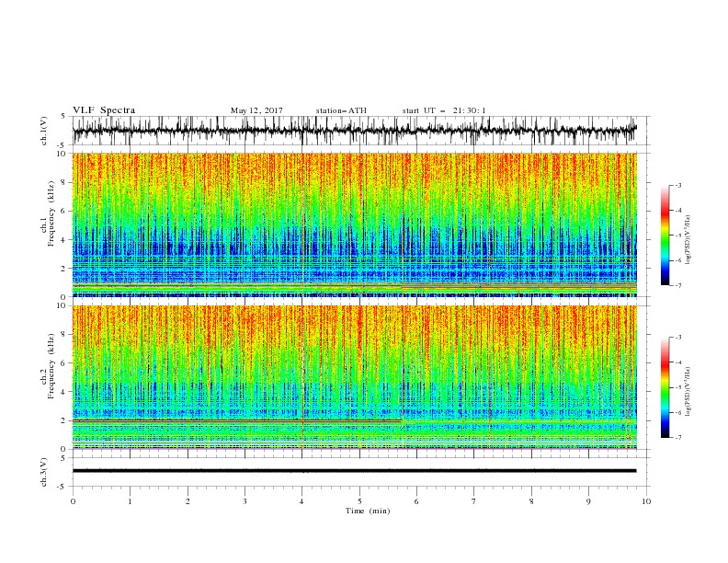Click the ch.1 Frequency (kHz) axis label
This screenshot has width=728, height=563.
click(x=48, y=214)
